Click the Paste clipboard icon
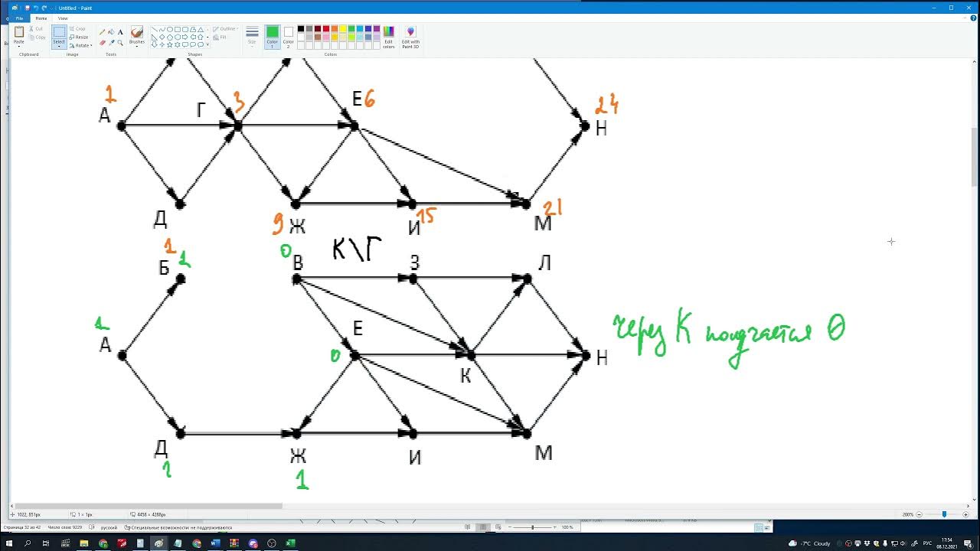This screenshot has width=980, height=551. click(19, 31)
